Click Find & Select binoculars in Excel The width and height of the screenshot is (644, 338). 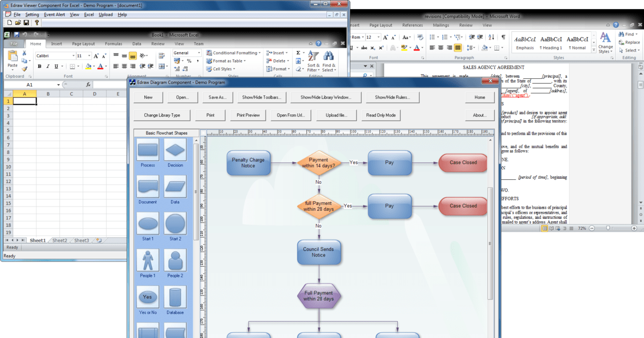(328, 61)
